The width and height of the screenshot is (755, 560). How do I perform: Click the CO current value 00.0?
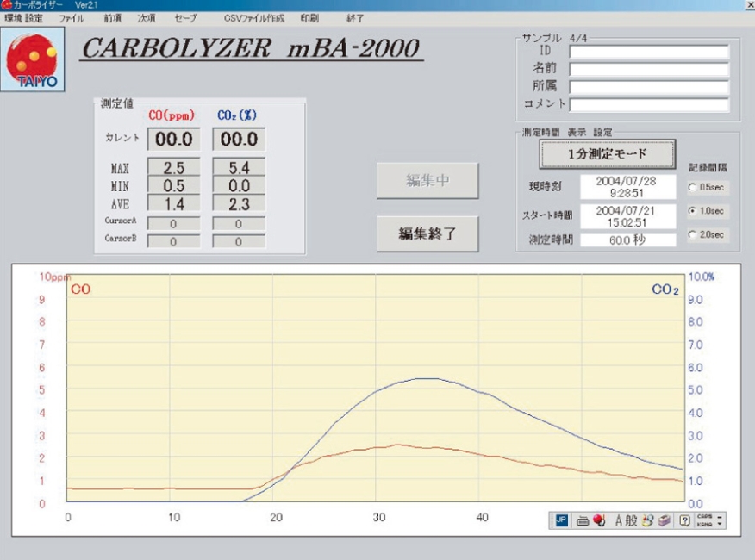click(173, 140)
